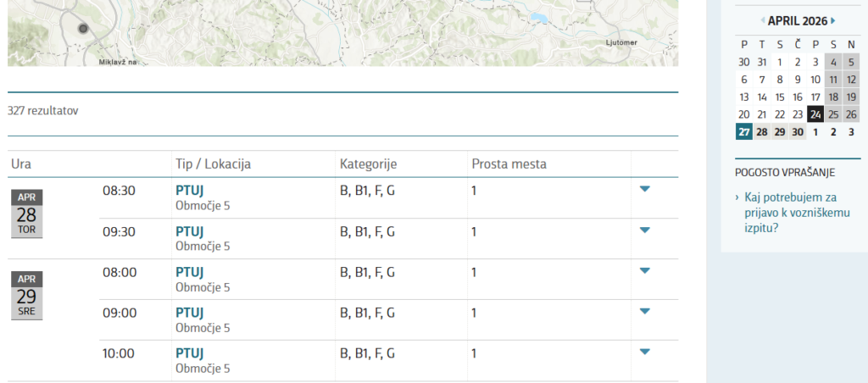Open PTUJ link for 08:30 on April 28
Image resolution: width=868 pixels, height=383 pixels.
[191, 191]
